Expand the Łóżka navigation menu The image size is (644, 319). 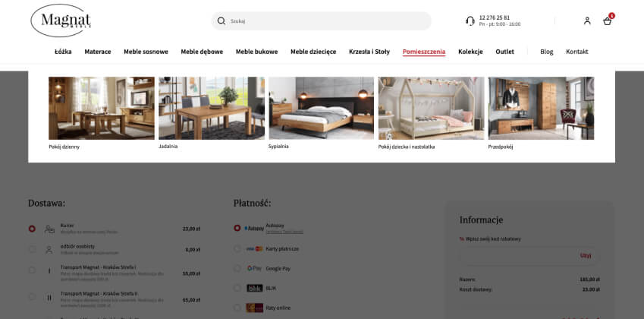pyautogui.click(x=63, y=52)
